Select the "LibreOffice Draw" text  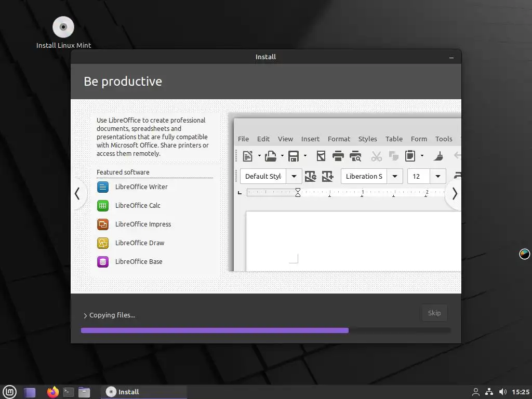139,243
